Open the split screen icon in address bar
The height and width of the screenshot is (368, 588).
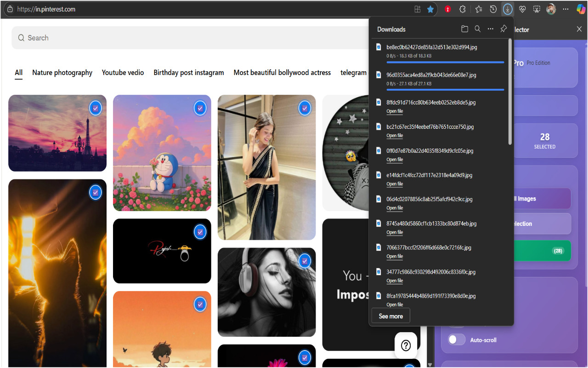pyautogui.click(x=418, y=9)
